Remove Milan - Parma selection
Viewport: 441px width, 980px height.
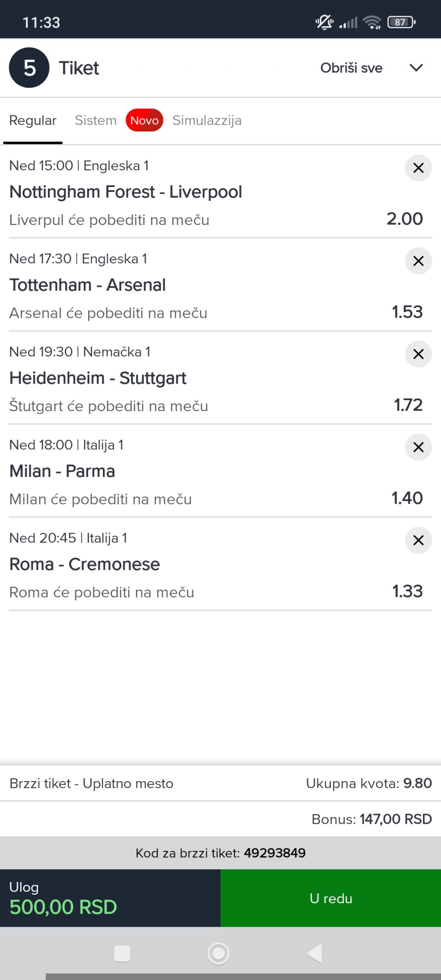pyautogui.click(x=418, y=447)
